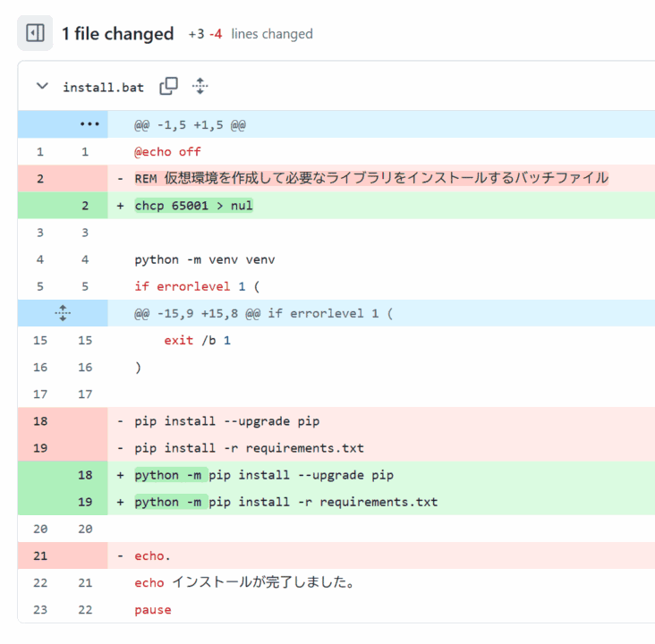The width and height of the screenshot is (655, 644).
Task: Expand all lines of install.bat
Action: [200, 87]
